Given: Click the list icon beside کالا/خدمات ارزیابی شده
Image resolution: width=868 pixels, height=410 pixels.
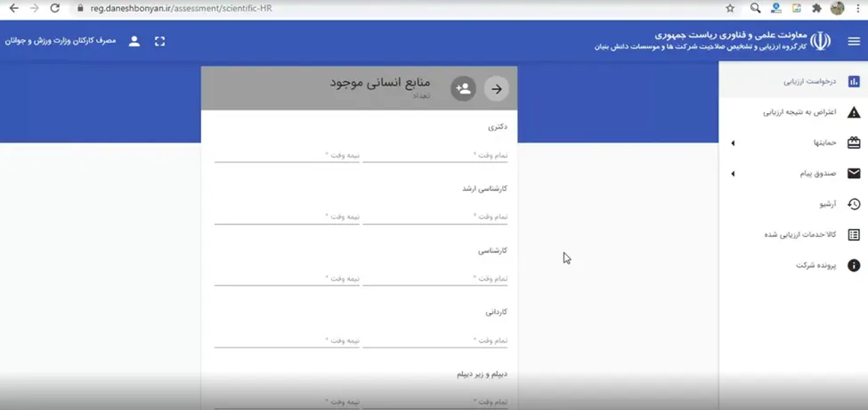Looking at the screenshot, I should click(x=854, y=235).
